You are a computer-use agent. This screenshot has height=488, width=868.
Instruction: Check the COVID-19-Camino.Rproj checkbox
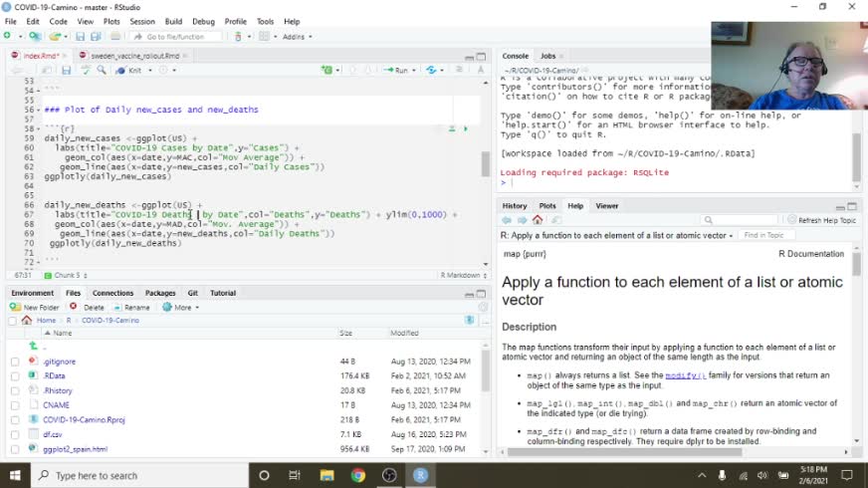[x=15, y=420]
